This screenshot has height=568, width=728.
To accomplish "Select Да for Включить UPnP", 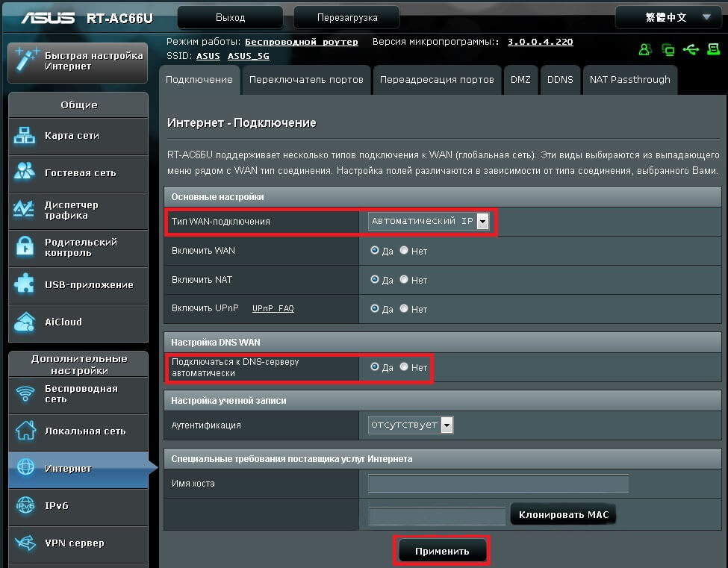I will (x=375, y=308).
